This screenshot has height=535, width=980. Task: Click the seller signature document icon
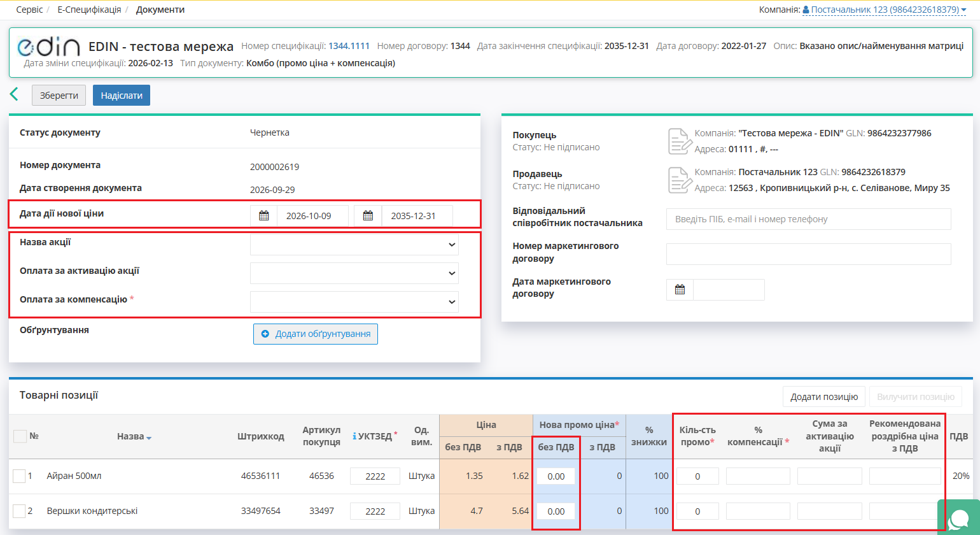coord(680,180)
